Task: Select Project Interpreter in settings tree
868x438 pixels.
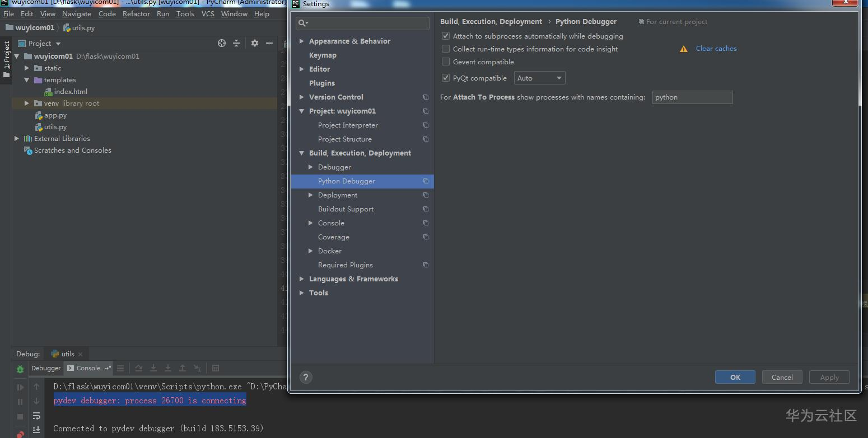Action: pyautogui.click(x=348, y=125)
